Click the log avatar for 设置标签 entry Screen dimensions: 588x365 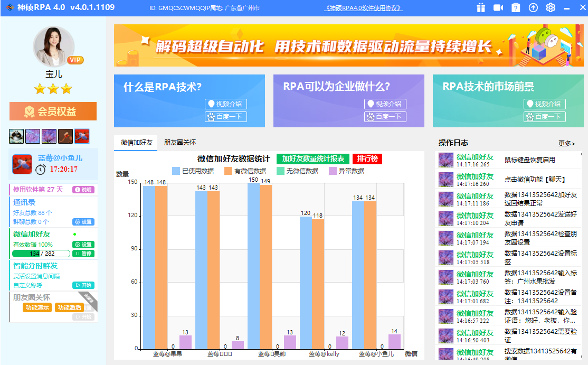(446, 258)
